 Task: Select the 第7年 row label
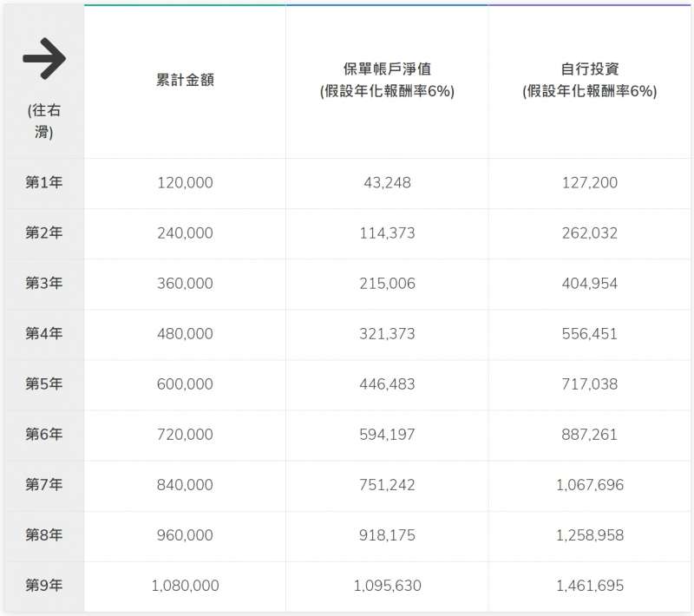tap(44, 485)
